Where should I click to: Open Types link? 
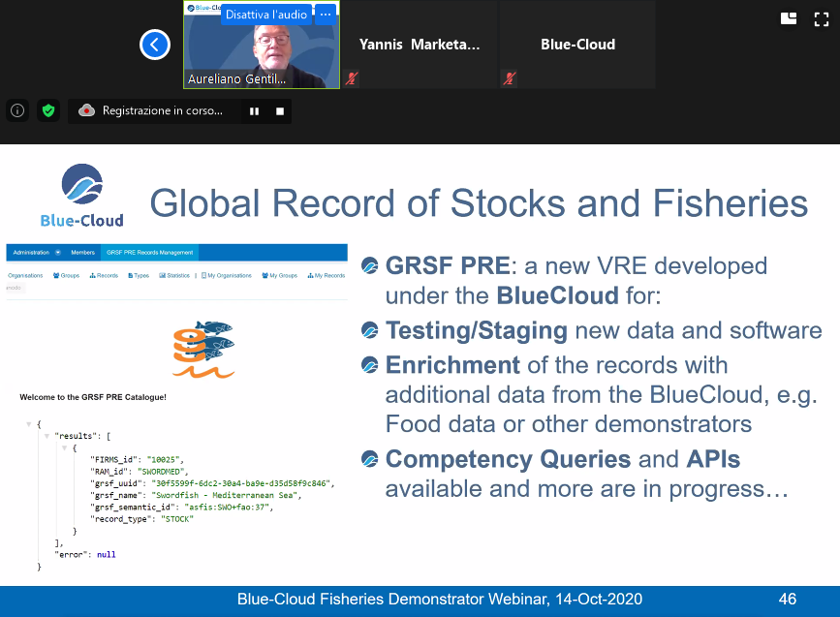[139, 275]
